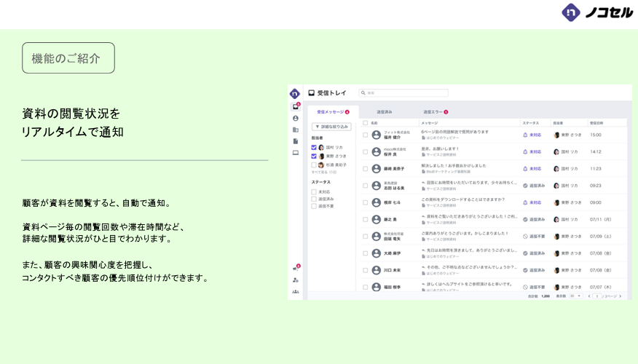Open the rows-per-page dropdown showing 30
The image size is (638, 364).
[575, 296]
